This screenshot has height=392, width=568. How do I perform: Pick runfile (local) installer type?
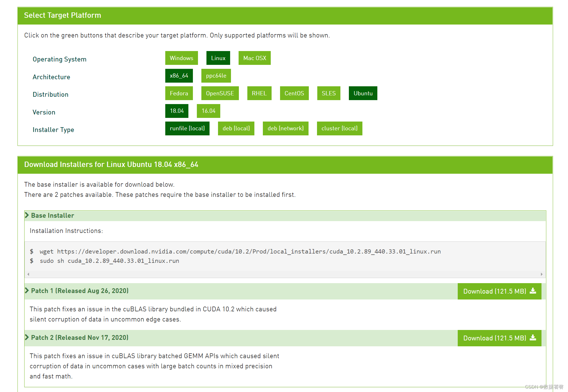point(187,128)
